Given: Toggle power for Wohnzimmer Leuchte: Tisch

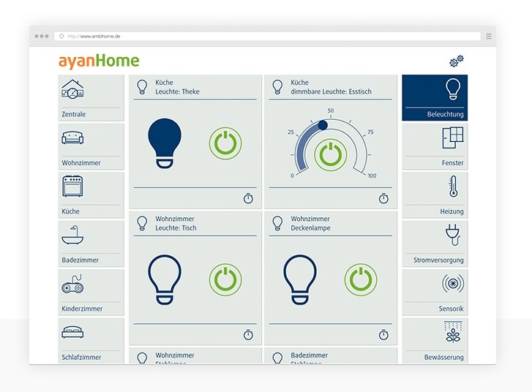Looking at the screenshot, I should point(225,279).
